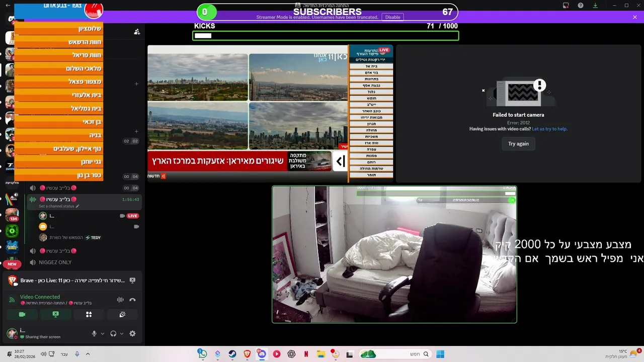Focus the news broadcast stream tile
This screenshot has height=362, width=644.
[270, 114]
